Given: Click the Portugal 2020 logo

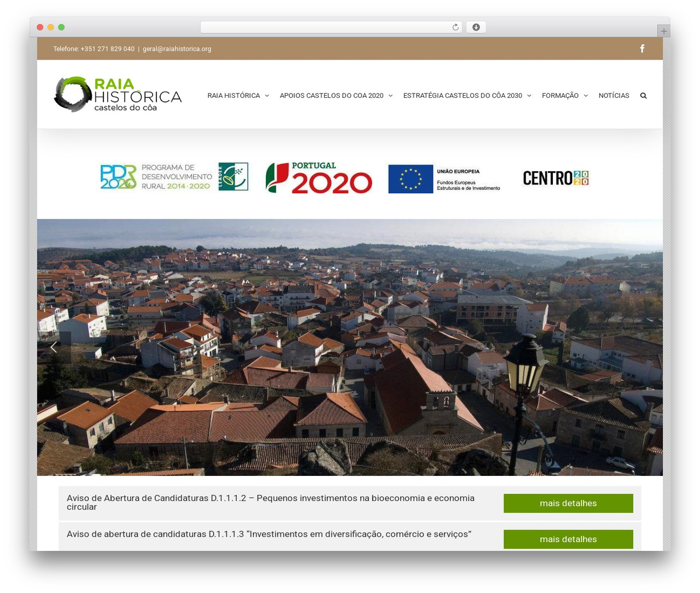Looking at the screenshot, I should coord(319,178).
